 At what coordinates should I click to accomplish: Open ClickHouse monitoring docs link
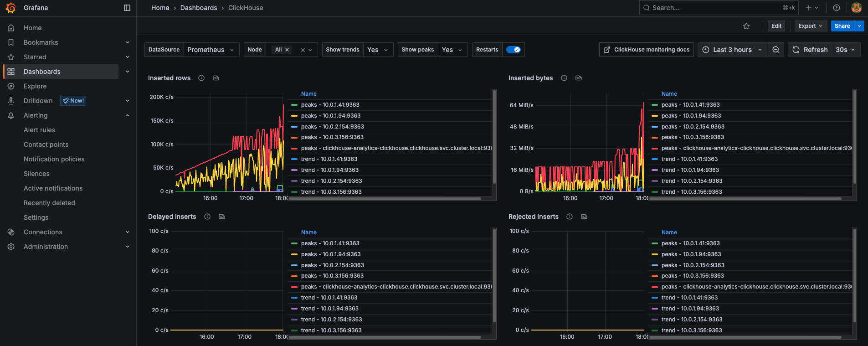pos(647,50)
